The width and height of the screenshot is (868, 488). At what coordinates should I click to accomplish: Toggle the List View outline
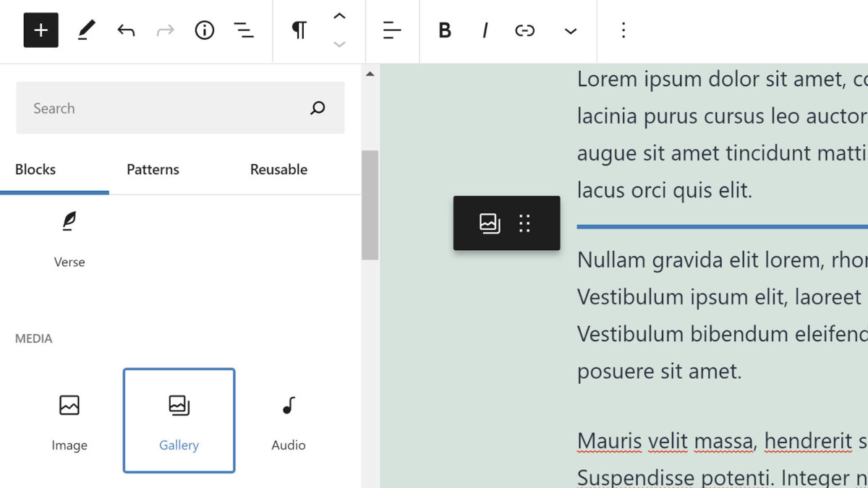coord(244,30)
